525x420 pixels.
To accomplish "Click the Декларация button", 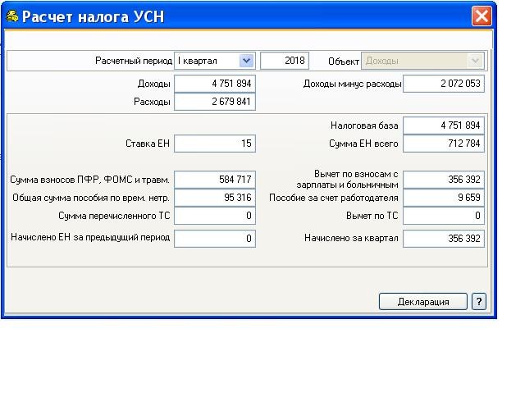I will click(x=422, y=301).
